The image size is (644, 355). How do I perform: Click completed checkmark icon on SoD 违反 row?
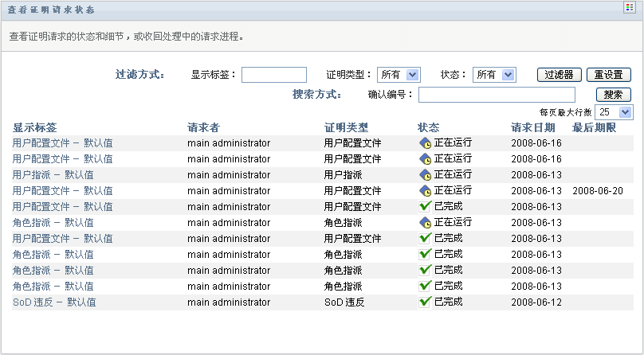click(426, 302)
